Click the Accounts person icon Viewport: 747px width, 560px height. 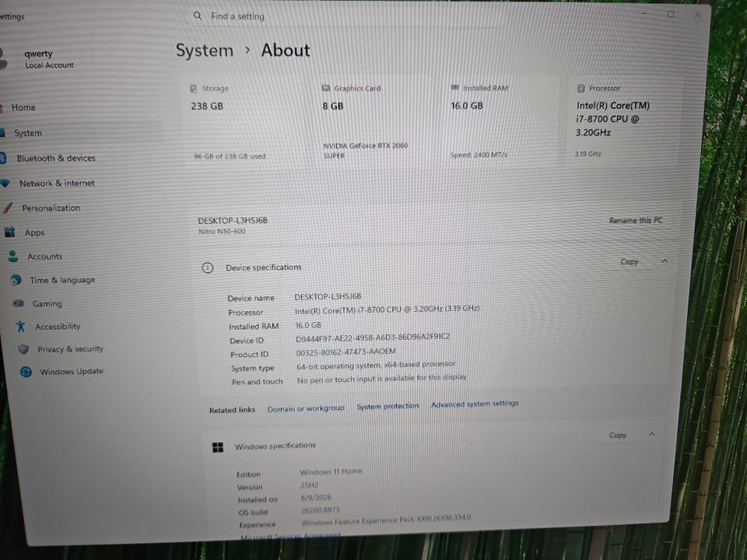13,256
